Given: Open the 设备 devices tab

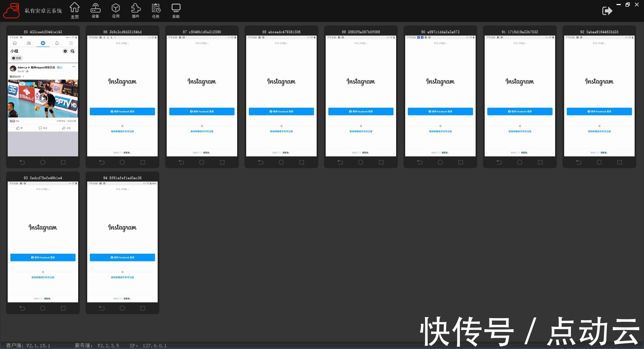Looking at the screenshot, I should tap(96, 11).
